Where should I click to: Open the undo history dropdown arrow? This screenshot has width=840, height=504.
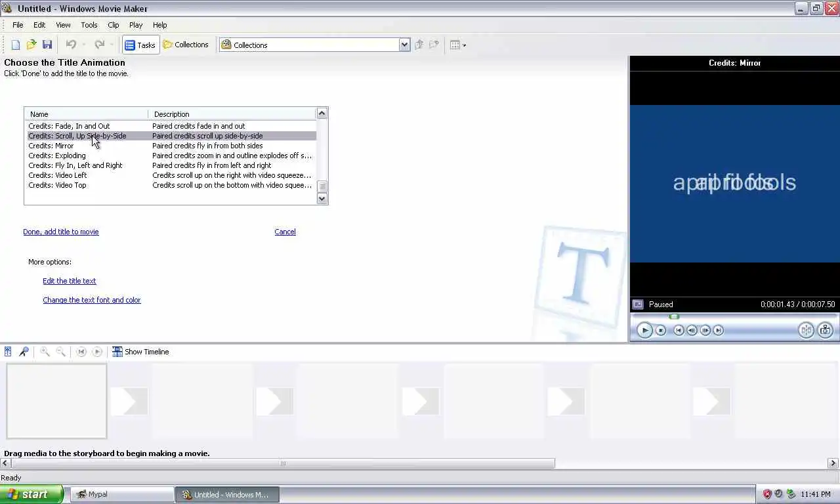[83, 45]
